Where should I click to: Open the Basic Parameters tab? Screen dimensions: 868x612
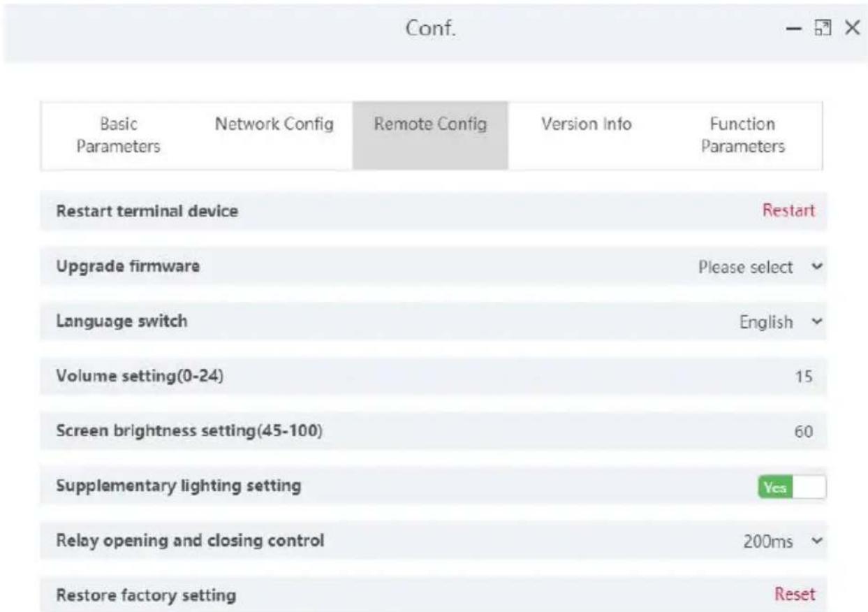[x=119, y=136]
